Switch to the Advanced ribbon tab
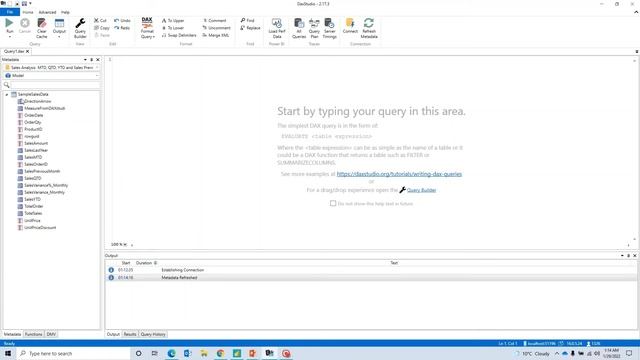This screenshot has height=360, width=640. click(x=47, y=12)
